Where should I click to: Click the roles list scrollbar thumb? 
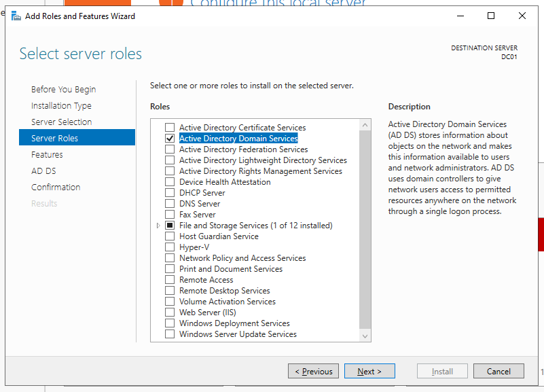click(365, 229)
